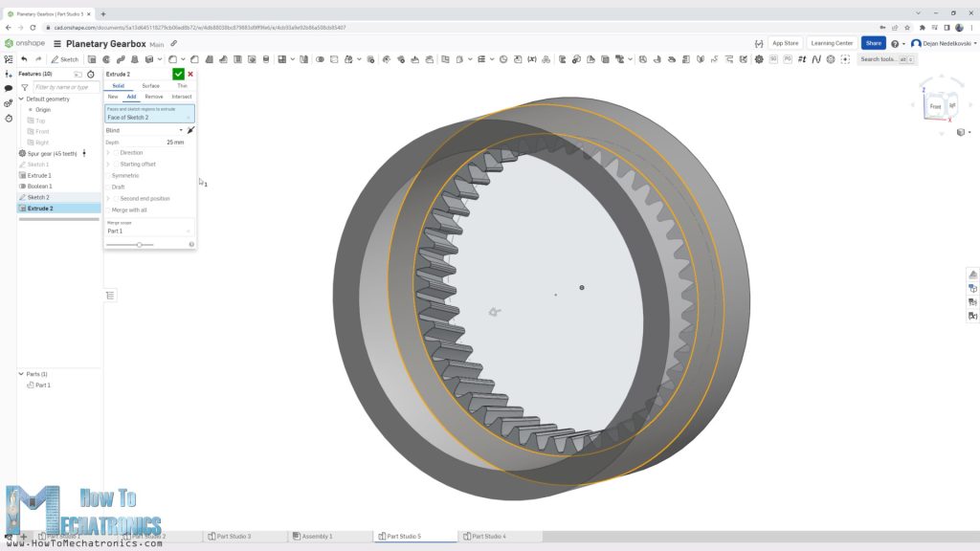Click the Fillet tool icon
Image resolution: width=980 pixels, height=551 pixels.
pos(172,58)
